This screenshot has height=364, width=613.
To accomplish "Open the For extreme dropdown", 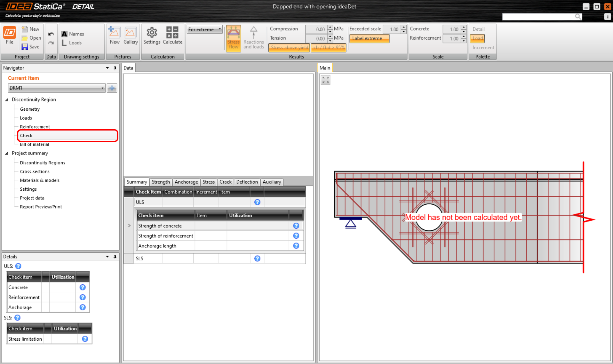I will coord(204,29).
